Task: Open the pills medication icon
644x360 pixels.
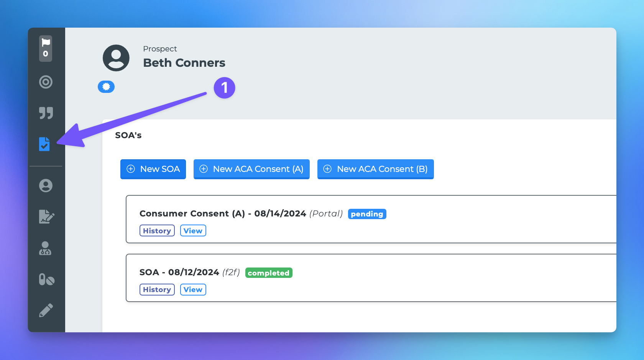Action: tap(46, 279)
